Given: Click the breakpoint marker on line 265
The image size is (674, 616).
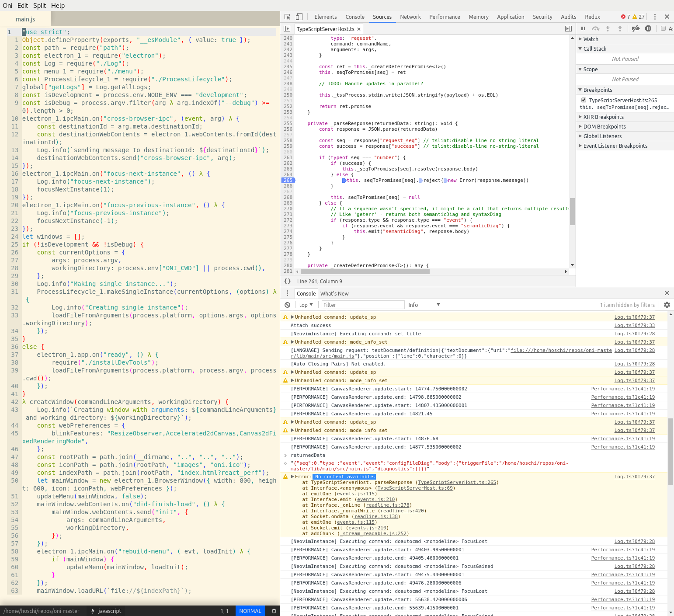Looking at the screenshot, I should pos(288,180).
